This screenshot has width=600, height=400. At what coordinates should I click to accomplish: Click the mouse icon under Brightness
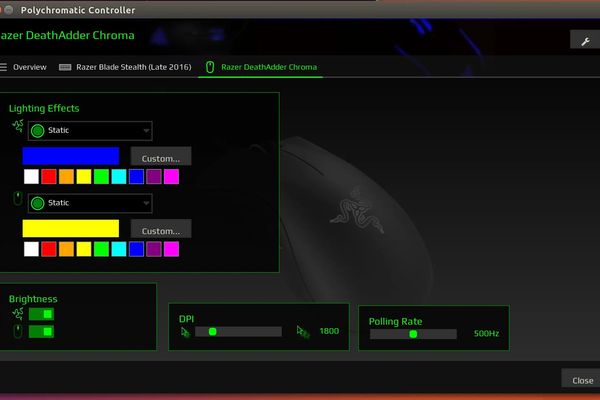18,331
